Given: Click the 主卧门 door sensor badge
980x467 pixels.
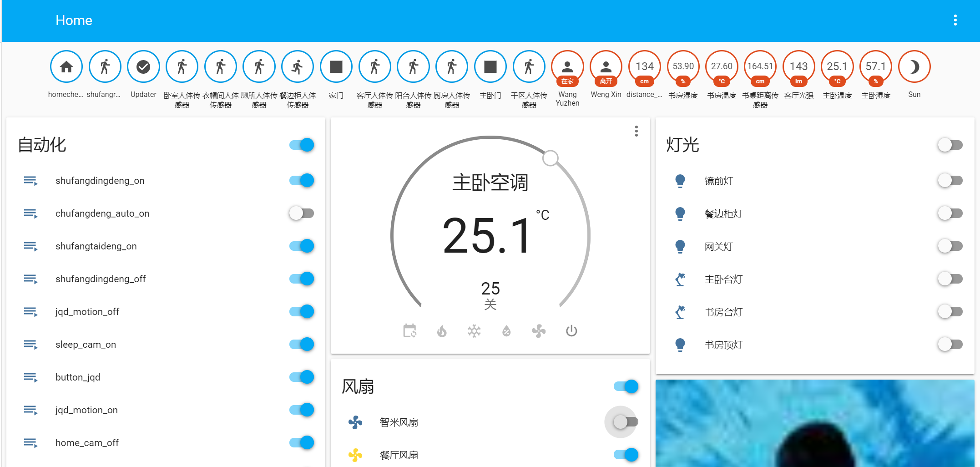Looking at the screenshot, I should click(x=490, y=67).
